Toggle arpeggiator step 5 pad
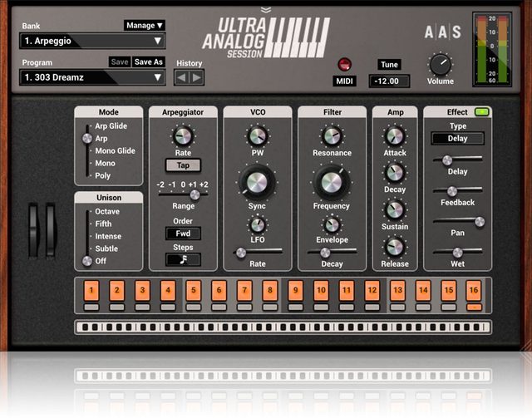The image size is (532, 418). [x=194, y=290]
